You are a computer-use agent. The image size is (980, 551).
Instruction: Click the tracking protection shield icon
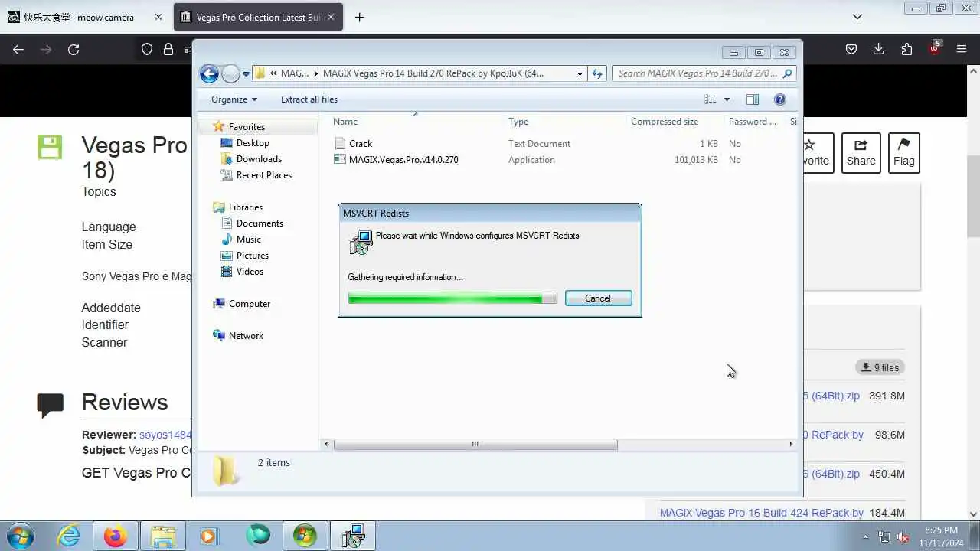tap(147, 49)
